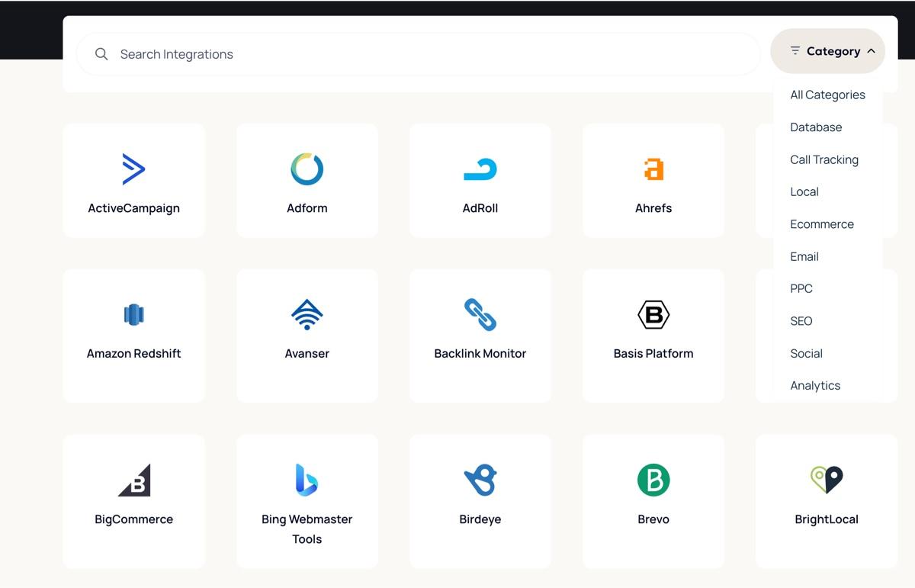This screenshot has height=588, width=915.
Task: Click the Ahrefs orange logo
Action: (653, 169)
